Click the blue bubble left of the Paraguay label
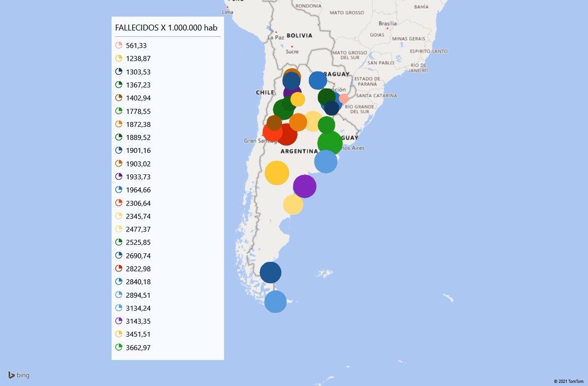The height and width of the screenshot is (386, 588). tap(318, 80)
